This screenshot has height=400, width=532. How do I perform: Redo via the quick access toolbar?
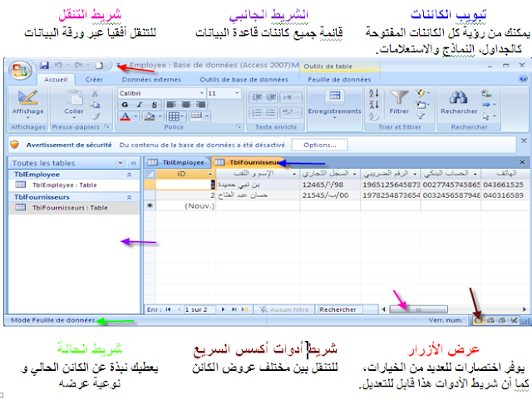[79, 65]
